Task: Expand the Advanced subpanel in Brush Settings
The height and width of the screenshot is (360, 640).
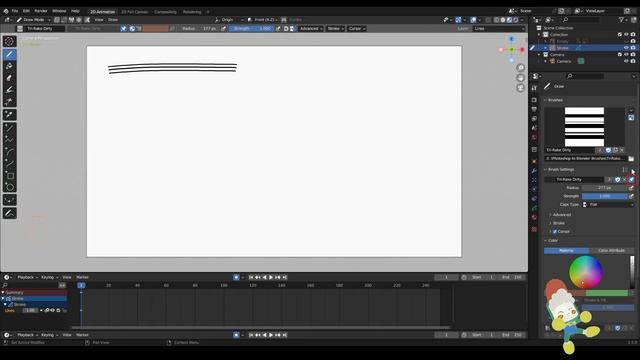Action: coord(561,215)
